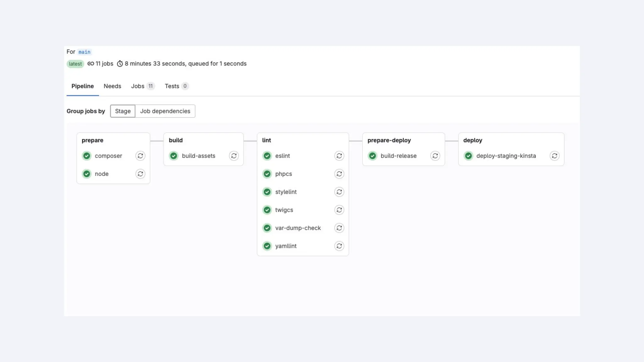The image size is (644, 362).
Task: Switch to the Needs tab
Action: tap(112, 86)
